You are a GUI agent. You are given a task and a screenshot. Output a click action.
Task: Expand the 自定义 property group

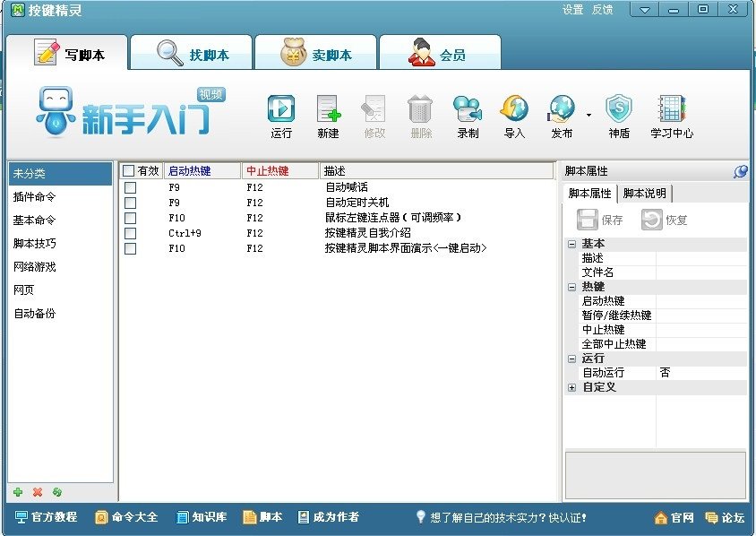pos(571,387)
